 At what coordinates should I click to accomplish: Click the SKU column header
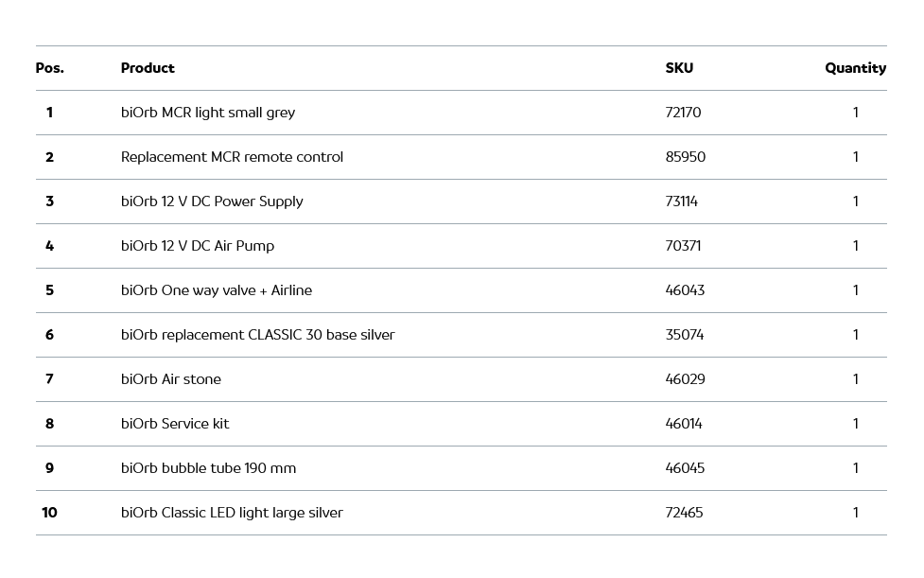pos(679,68)
